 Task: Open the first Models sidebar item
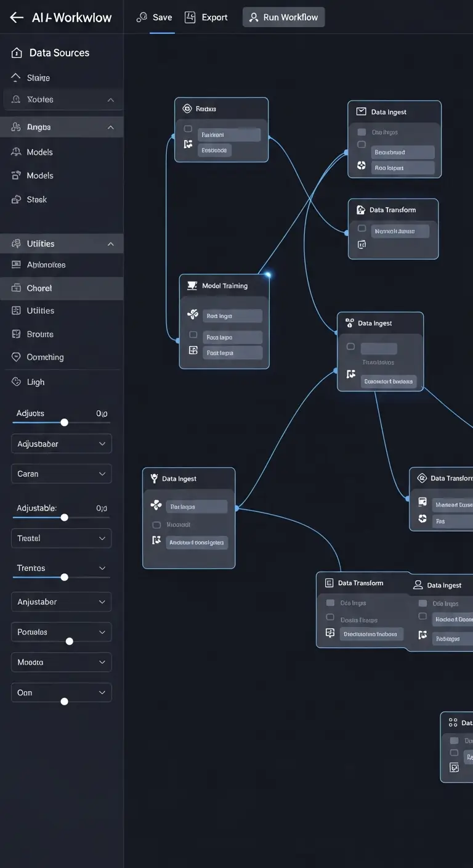(39, 152)
